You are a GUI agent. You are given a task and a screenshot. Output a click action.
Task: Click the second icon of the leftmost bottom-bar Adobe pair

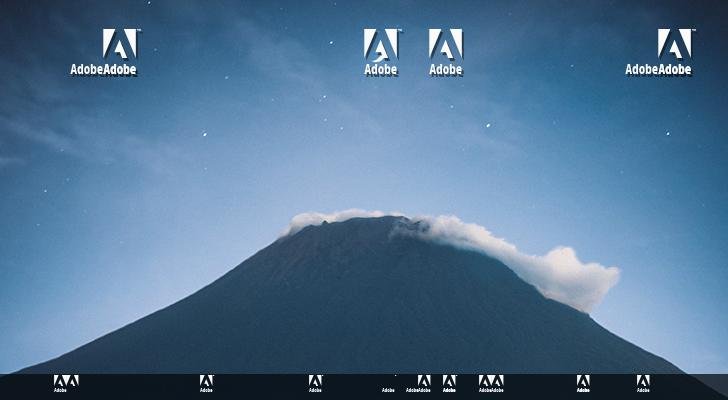pyautogui.click(x=72, y=381)
